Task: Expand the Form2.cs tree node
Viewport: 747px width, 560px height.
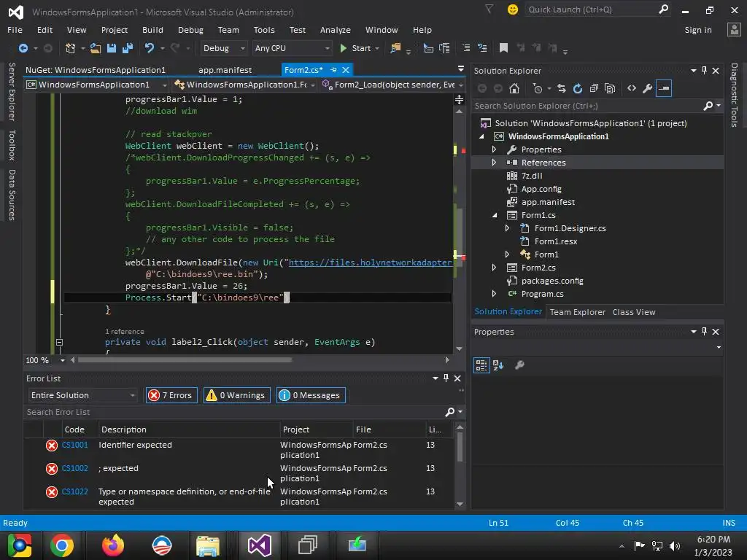Action: pos(494,268)
